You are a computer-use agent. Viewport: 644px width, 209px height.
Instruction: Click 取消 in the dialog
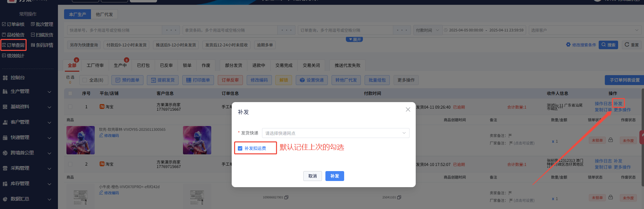pyautogui.click(x=312, y=176)
